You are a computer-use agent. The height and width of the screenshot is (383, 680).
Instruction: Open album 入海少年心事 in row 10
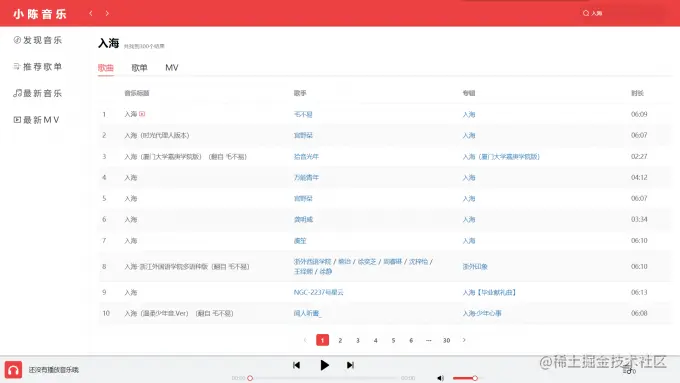coord(482,313)
